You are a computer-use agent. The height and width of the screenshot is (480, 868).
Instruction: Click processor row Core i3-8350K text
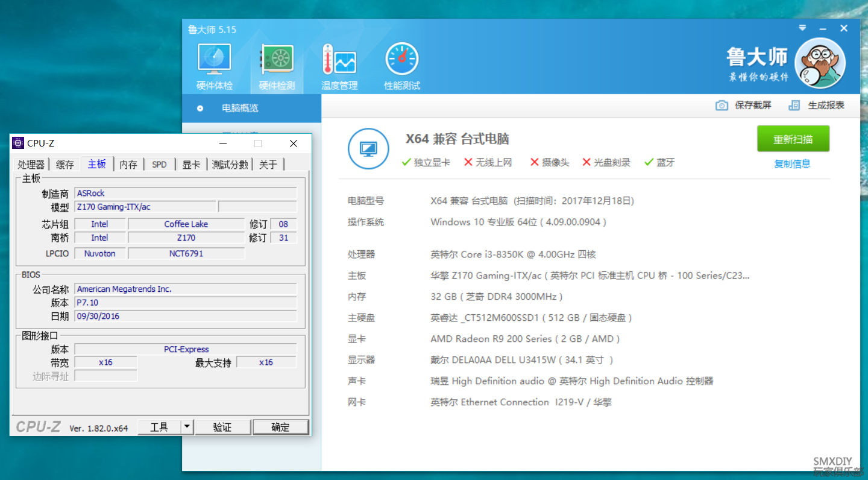513,254
